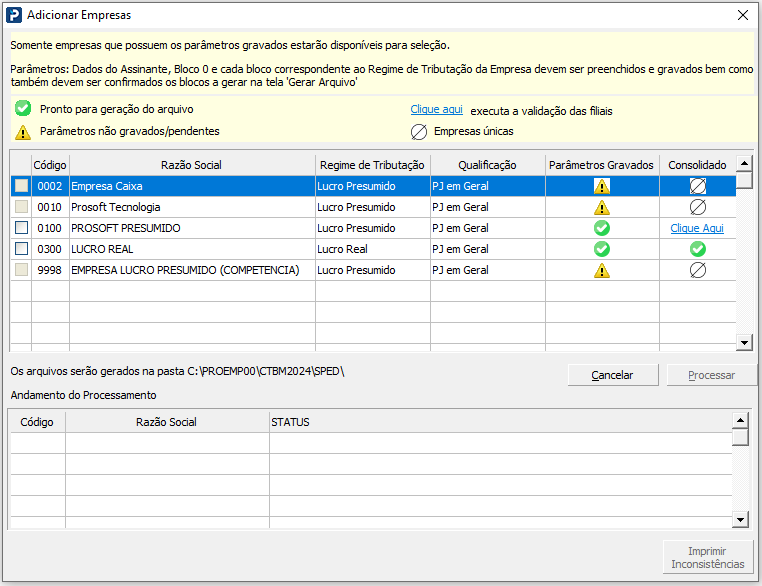Screen dimensions: 762x586
Task: Select the "PROSOFT PRESUMIDO" cell
Action: [192, 228]
